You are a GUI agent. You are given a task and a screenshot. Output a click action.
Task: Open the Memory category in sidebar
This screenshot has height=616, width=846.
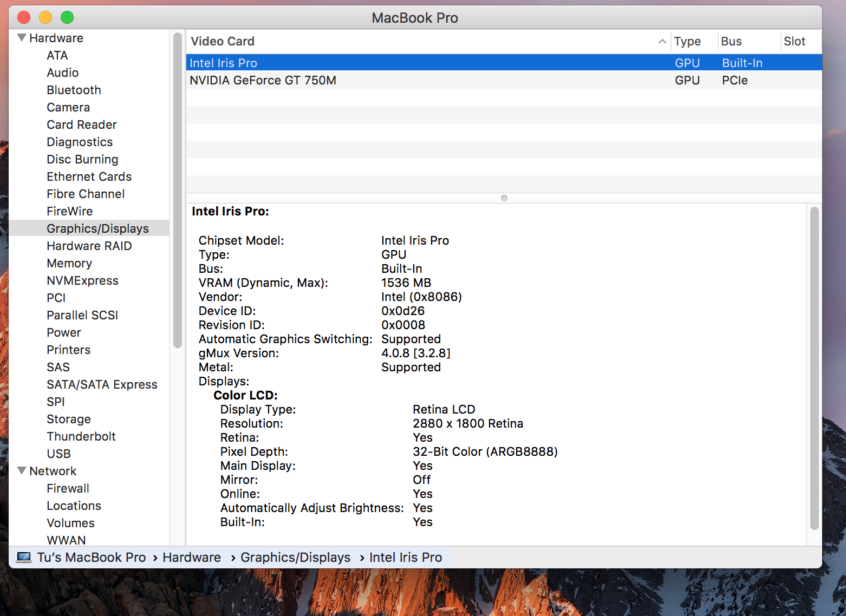pos(69,263)
